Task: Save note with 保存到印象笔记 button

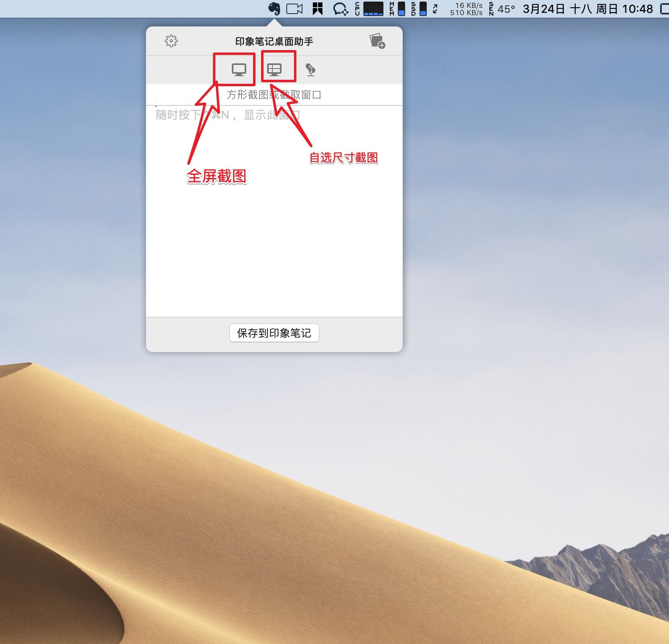Action: [274, 333]
